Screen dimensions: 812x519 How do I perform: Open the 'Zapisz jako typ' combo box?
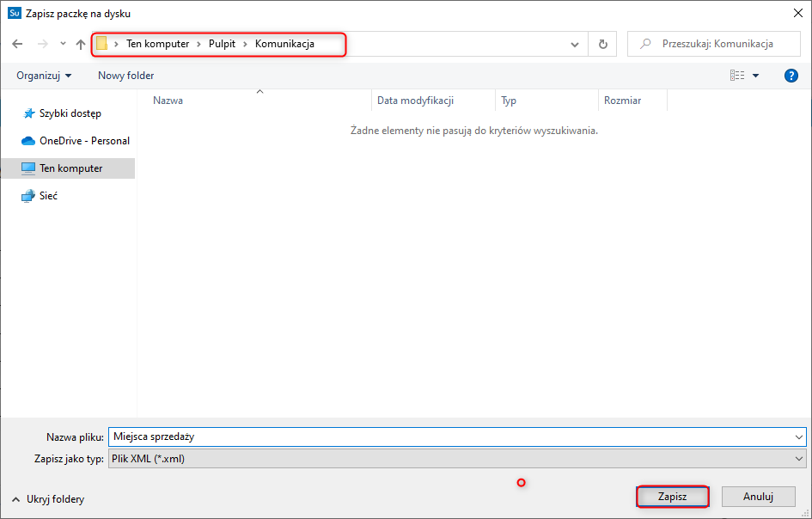tap(457, 459)
